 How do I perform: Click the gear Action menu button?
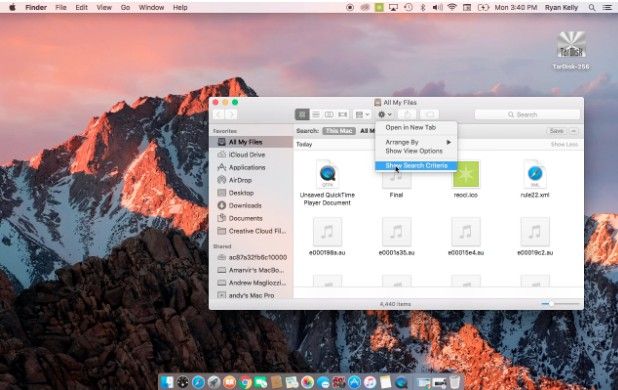click(x=385, y=115)
